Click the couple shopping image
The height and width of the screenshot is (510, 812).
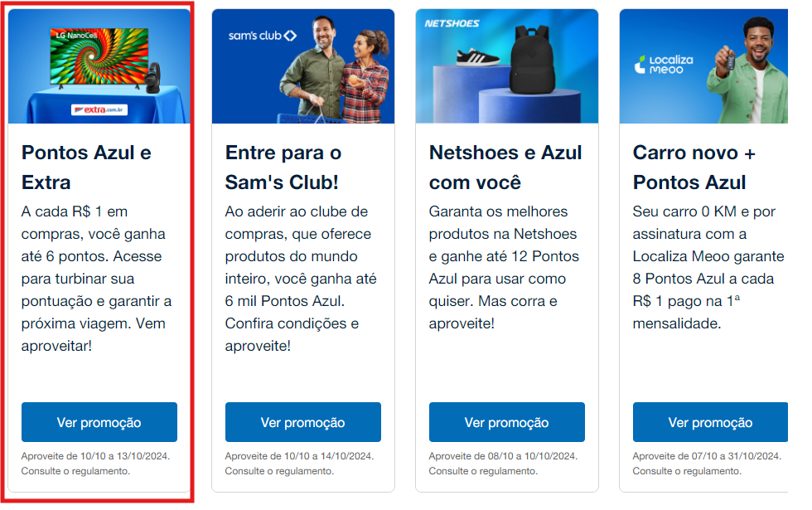[x=334, y=70]
